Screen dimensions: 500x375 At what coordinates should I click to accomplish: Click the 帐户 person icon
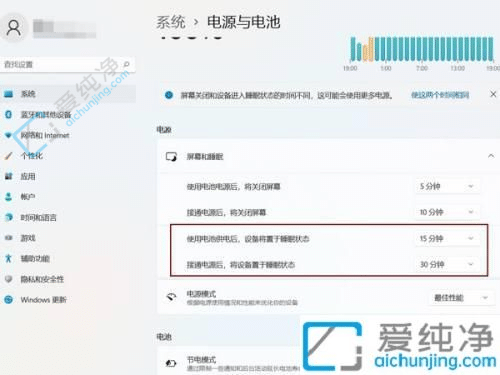pos(8,197)
